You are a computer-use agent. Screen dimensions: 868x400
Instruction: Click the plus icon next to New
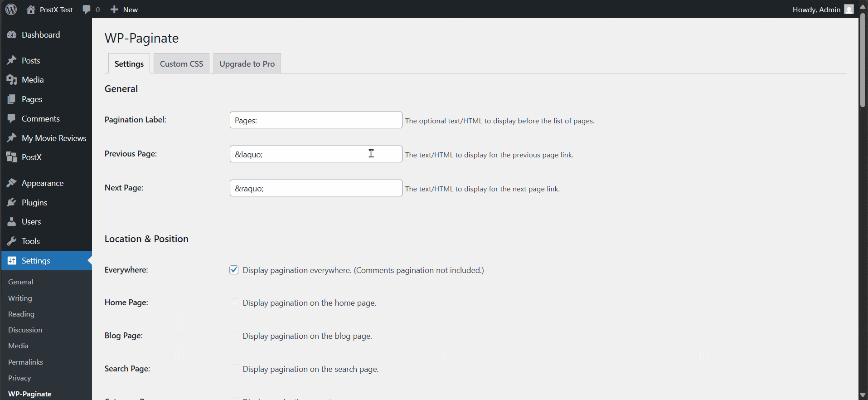point(114,10)
